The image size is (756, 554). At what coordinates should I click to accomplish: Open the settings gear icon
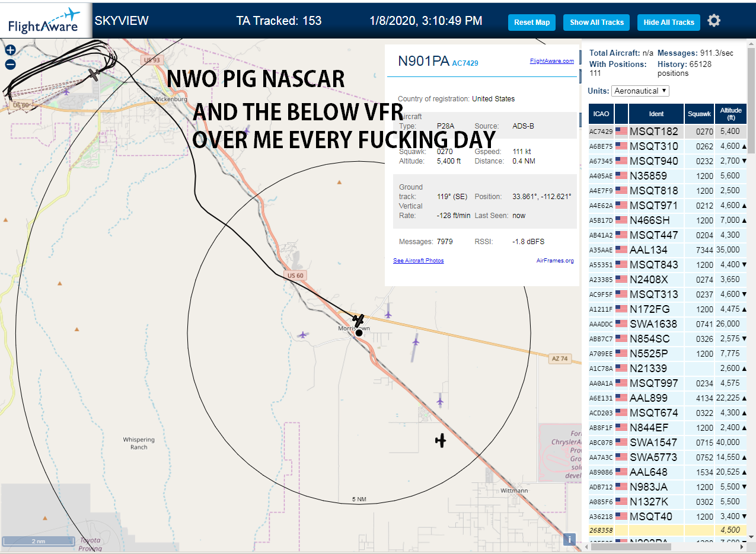tap(714, 21)
